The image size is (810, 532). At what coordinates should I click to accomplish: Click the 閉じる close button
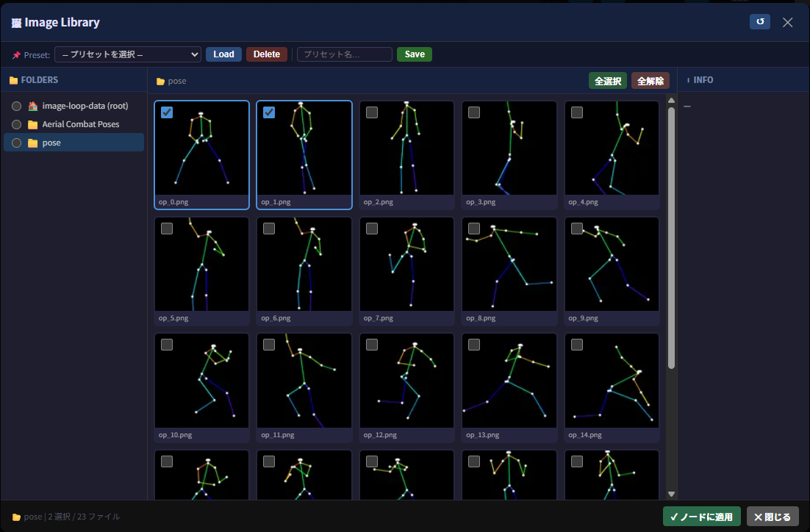coord(773,517)
